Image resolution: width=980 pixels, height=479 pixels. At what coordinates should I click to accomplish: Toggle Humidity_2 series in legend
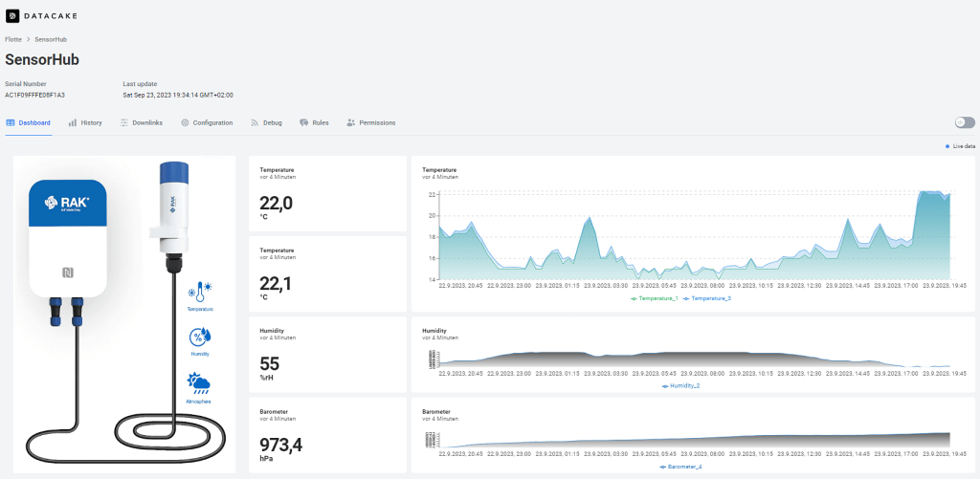click(681, 385)
